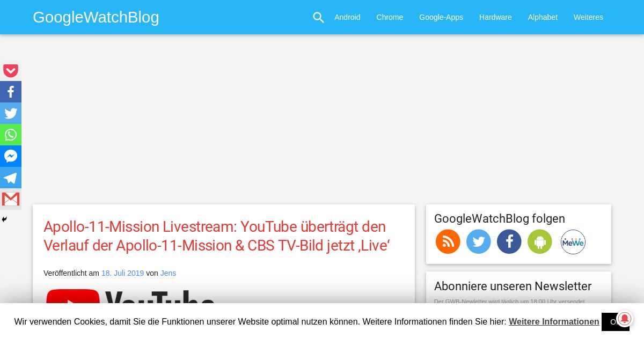This screenshot has height=338, width=644.
Task: Open Weitere Informationen cookie link
Action: [554, 322]
